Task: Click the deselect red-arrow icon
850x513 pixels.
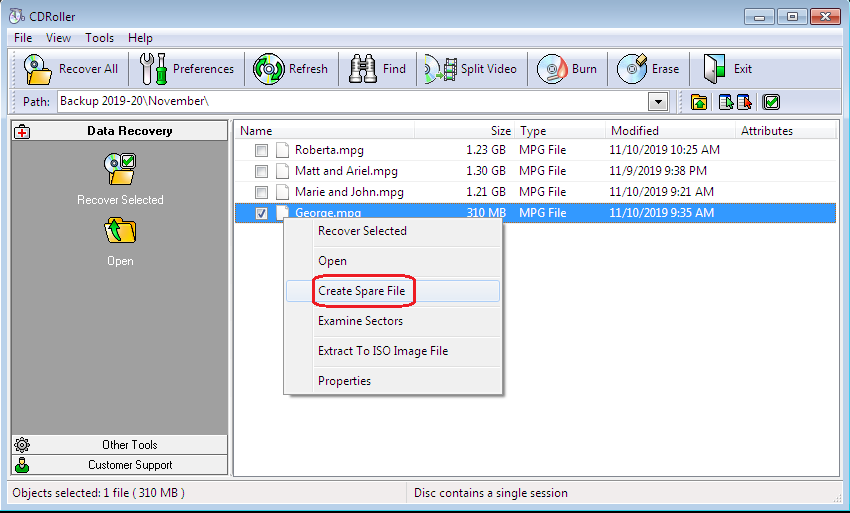Action: coord(744,102)
